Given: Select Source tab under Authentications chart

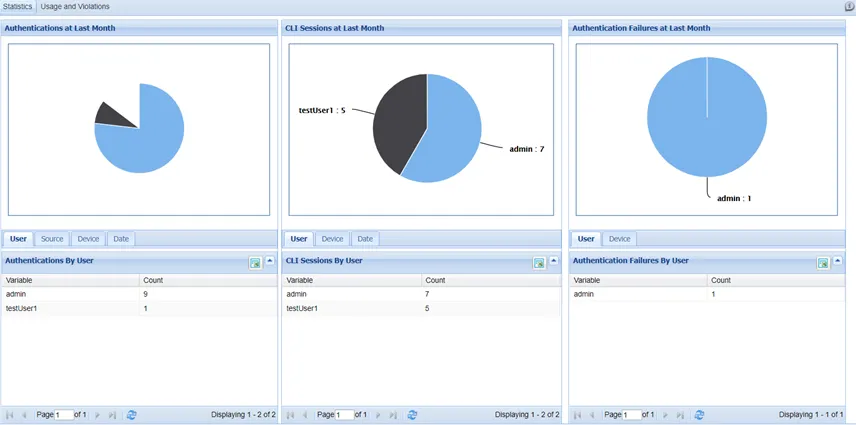Looking at the screenshot, I should (x=52, y=239).
